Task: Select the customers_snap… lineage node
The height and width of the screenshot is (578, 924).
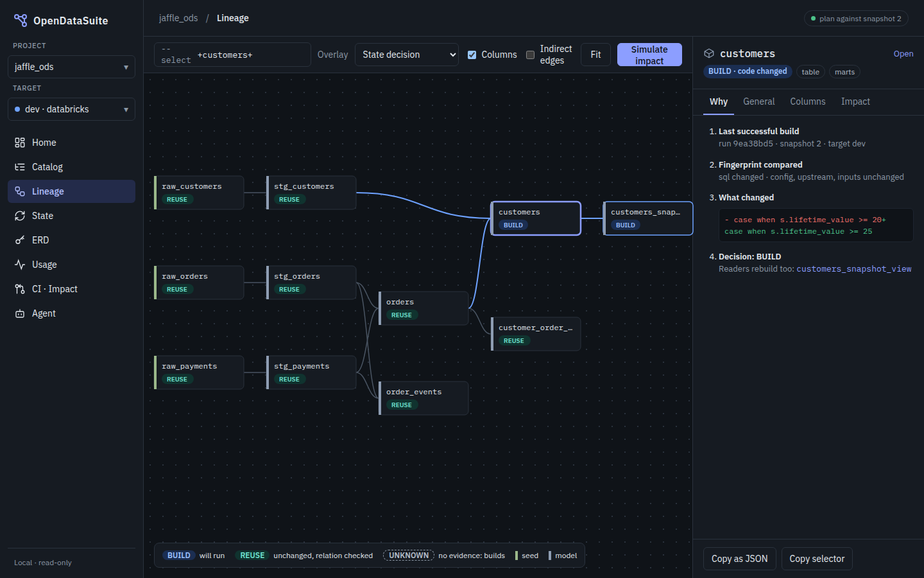Action: pyautogui.click(x=648, y=218)
